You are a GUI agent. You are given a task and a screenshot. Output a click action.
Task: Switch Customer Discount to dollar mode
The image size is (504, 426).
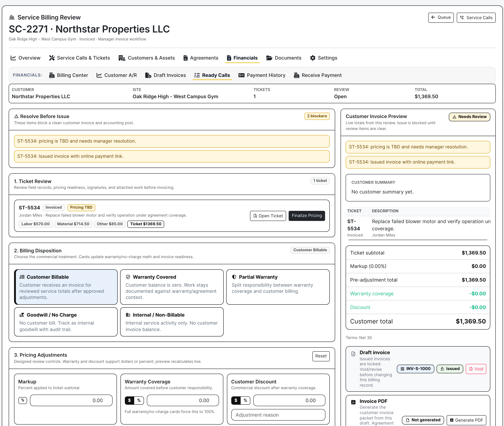pos(236,400)
